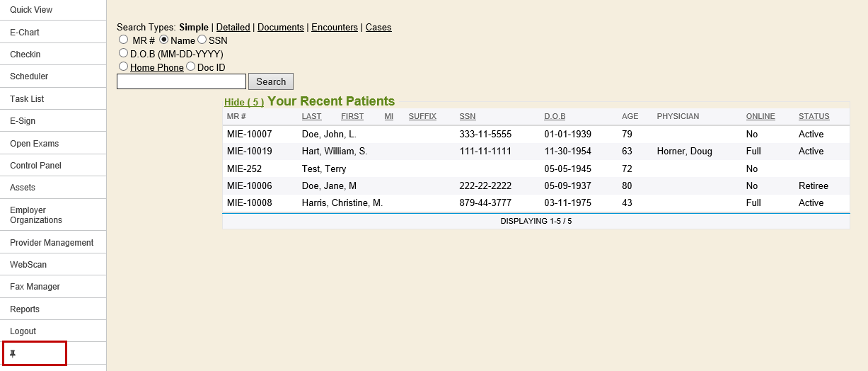Open the Control Panel menu item
Viewport: 868px width, 371px height.
coord(35,166)
